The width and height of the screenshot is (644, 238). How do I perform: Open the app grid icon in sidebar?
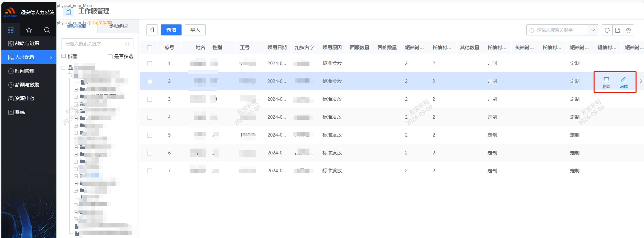pos(11,30)
